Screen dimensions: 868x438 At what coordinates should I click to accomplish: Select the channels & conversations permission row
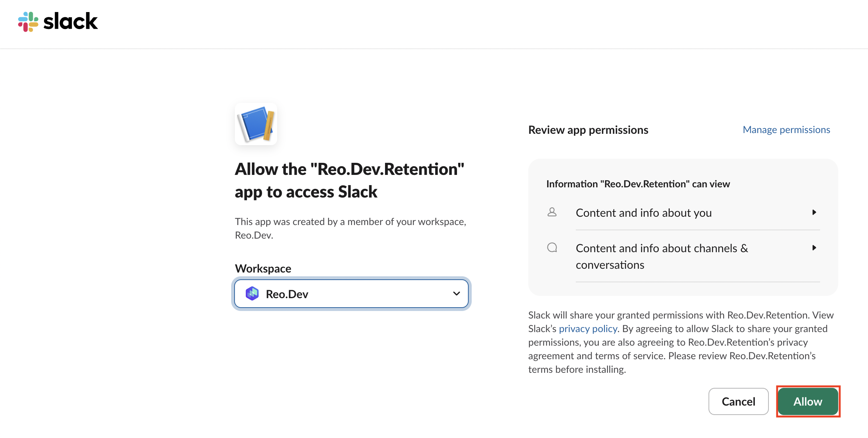click(x=661, y=256)
